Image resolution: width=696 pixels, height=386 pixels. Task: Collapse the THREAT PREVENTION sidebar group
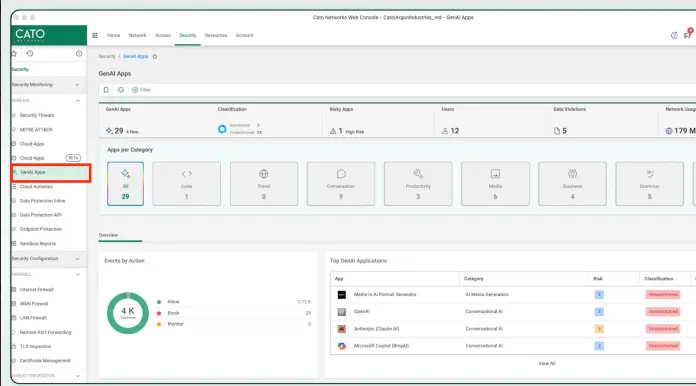coord(78,376)
